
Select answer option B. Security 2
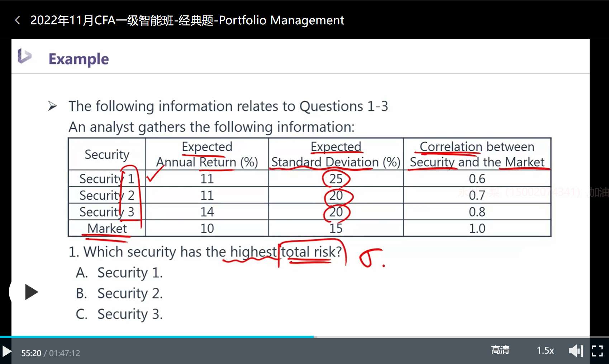119,293
